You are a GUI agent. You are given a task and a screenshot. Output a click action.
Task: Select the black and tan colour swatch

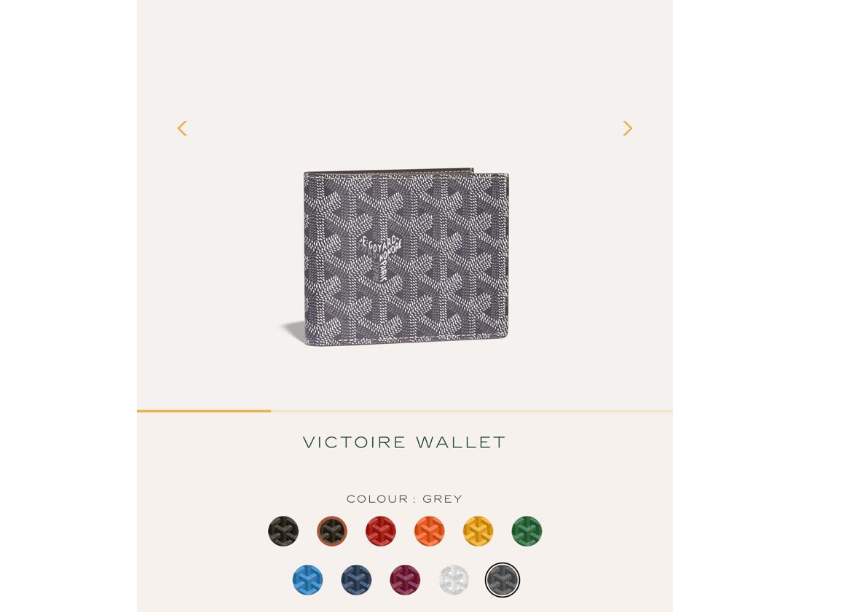pyautogui.click(x=332, y=531)
